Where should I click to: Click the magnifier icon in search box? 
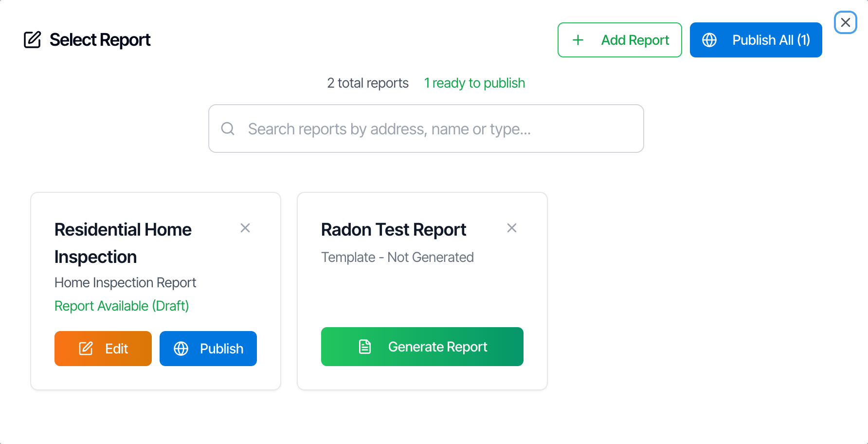tap(228, 129)
